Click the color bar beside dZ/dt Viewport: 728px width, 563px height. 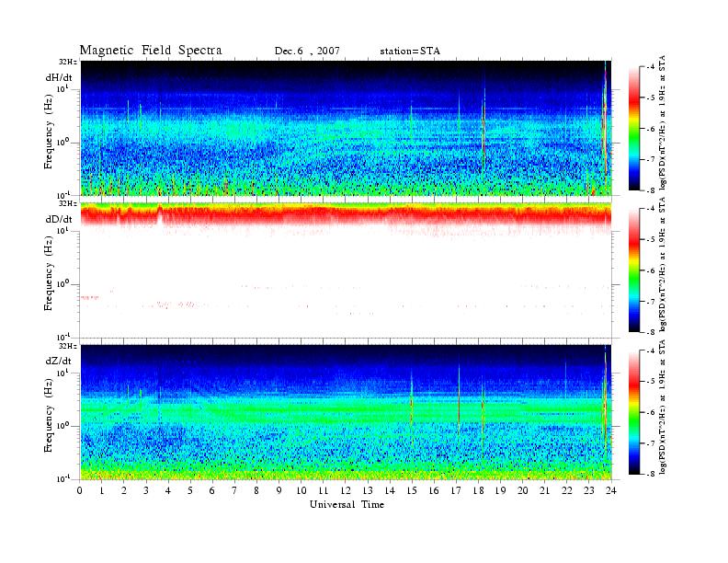(633, 412)
